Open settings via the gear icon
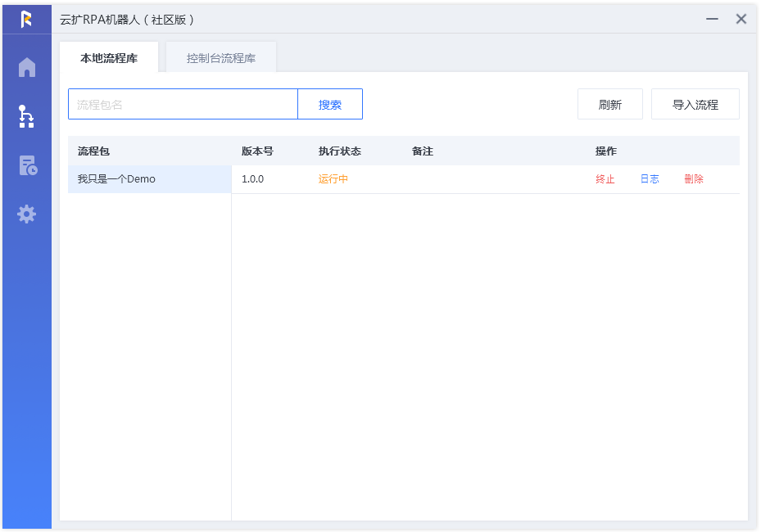This screenshot has height=532, width=761. pos(27,214)
